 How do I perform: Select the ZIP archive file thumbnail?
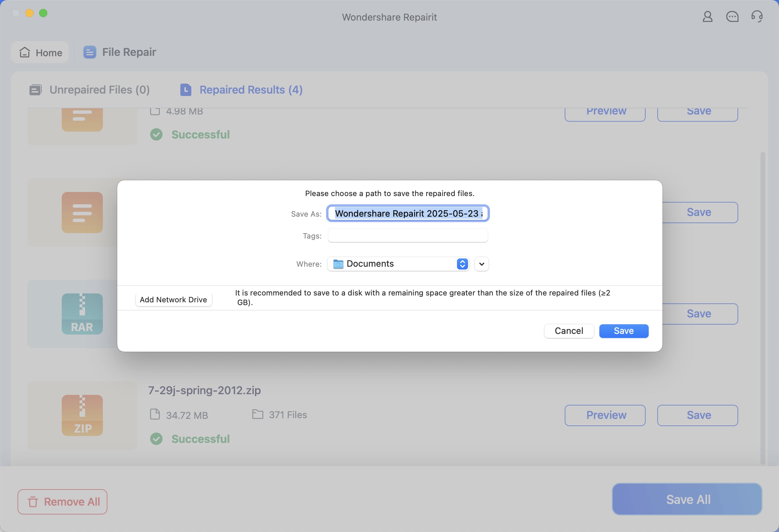coord(82,415)
